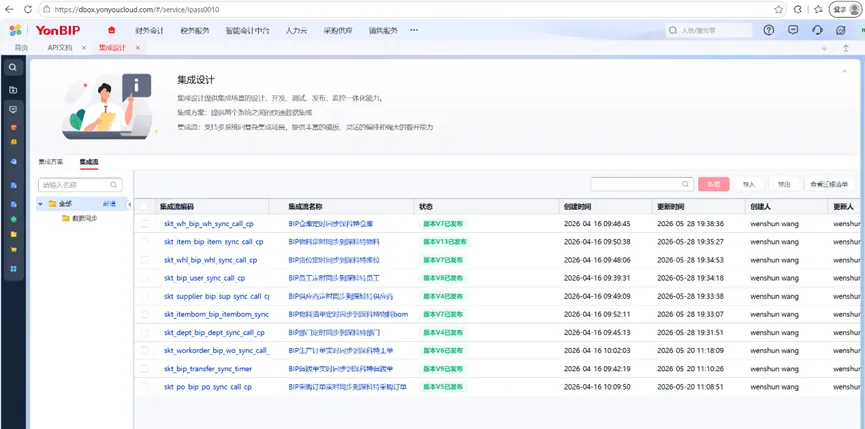Open the chat message icon in header
The image size is (865, 429).
point(793,30)
